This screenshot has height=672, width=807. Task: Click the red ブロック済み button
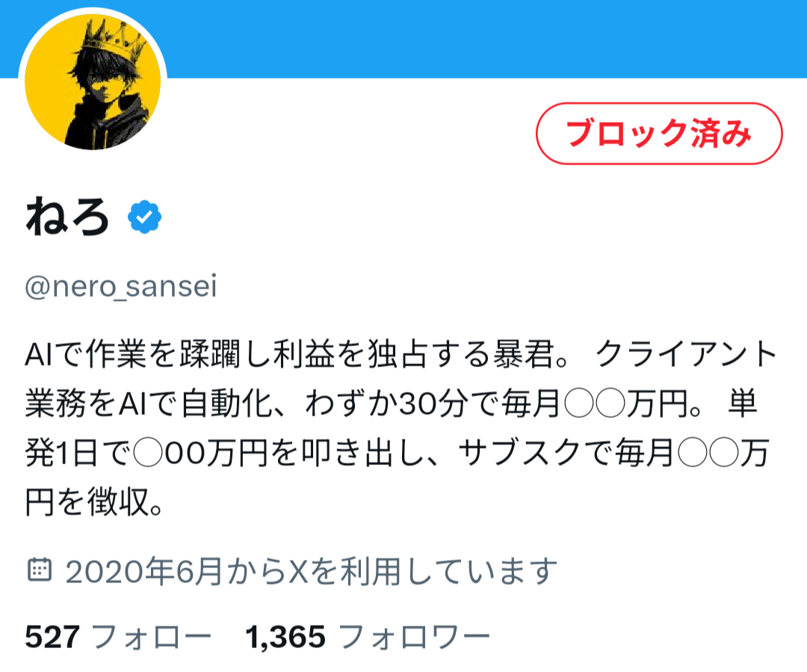click(659, 133)
